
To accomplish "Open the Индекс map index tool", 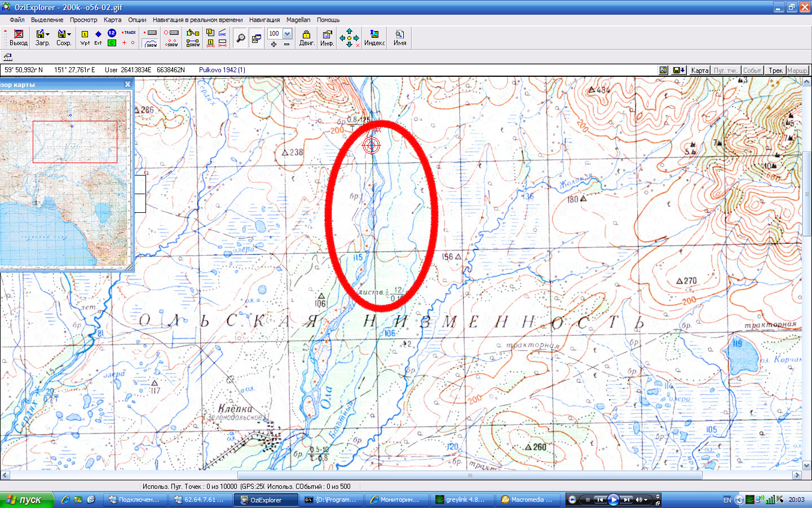I will point(374,38).
